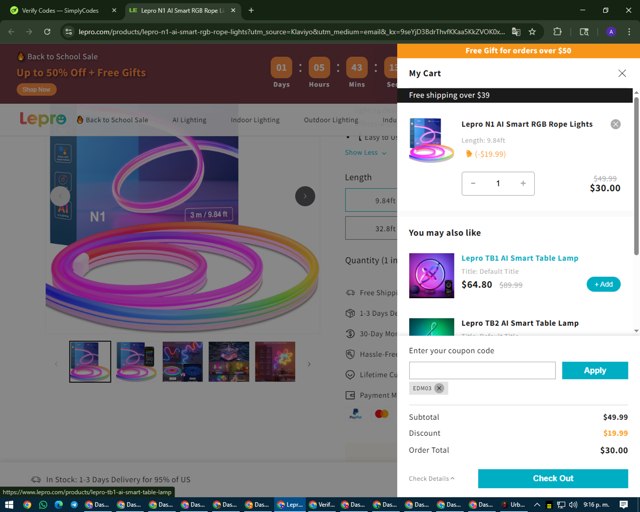Select second thumbnail with phone
The width and height of the screenshot is (640, 512).
click(136, 362)
